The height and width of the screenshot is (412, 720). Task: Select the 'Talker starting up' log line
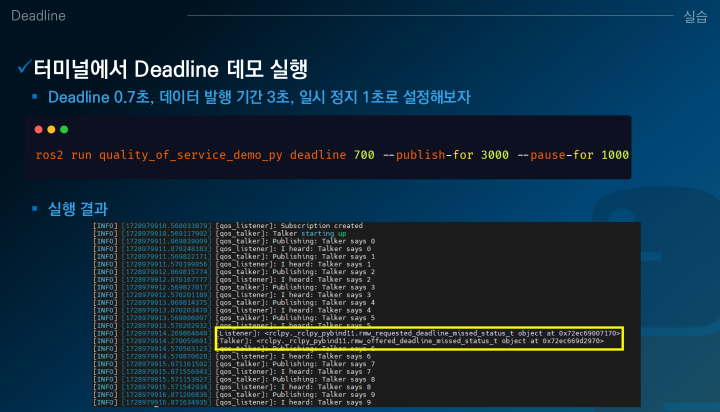(220, 233)
